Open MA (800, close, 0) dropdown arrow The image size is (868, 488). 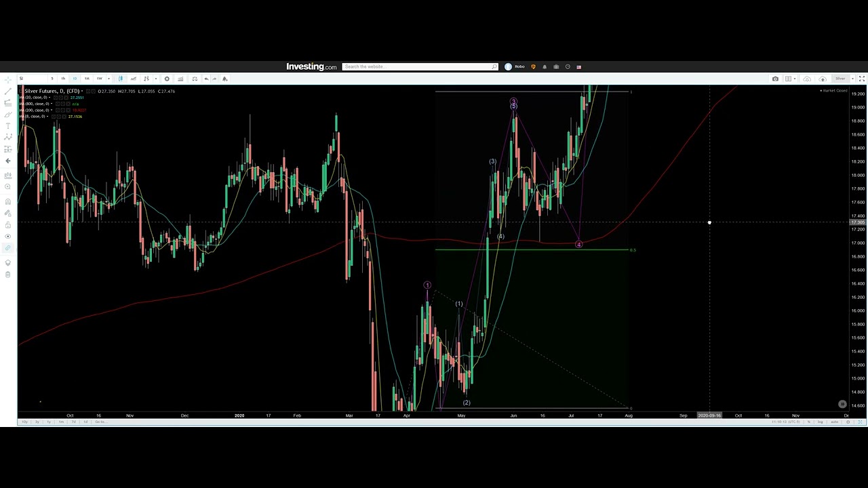click(52, 104)
